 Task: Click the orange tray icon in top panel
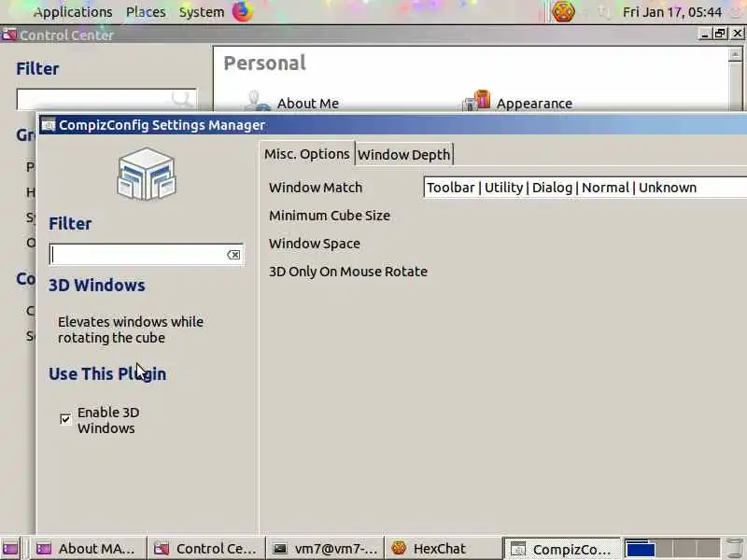coord(563,11)
